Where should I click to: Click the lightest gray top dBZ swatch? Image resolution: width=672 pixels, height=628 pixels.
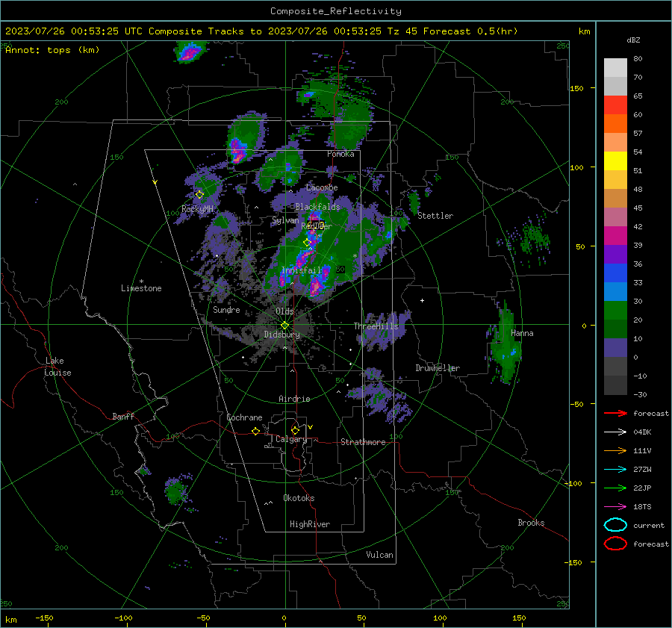(615, 68)
